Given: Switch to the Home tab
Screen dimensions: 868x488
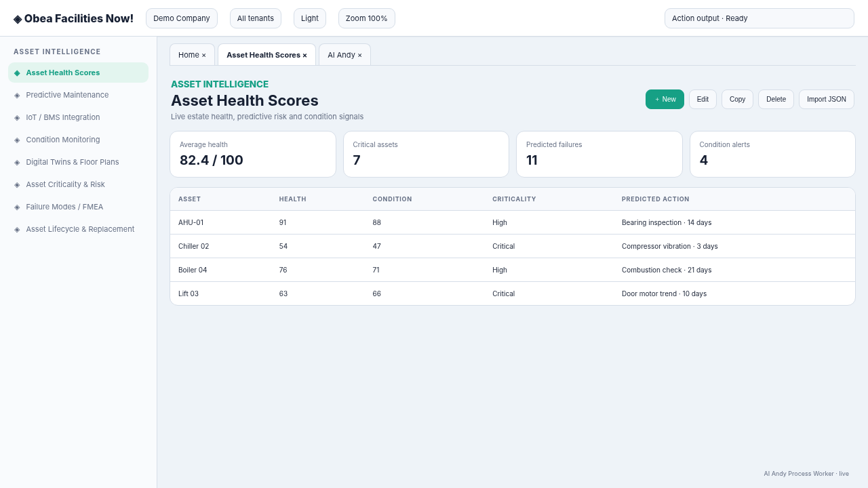Looking at the screenshot, I should pos(192,55).
